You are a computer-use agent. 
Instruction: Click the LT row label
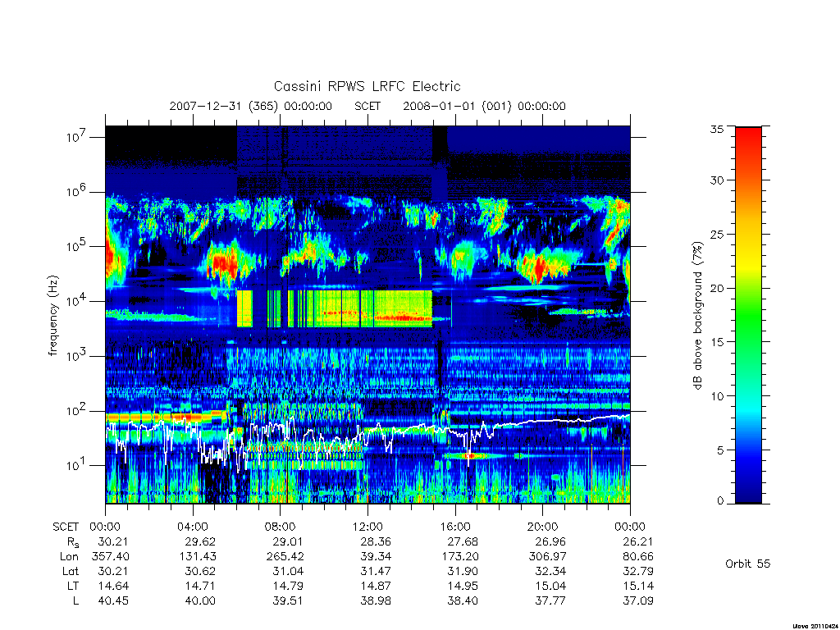[73, 586]
